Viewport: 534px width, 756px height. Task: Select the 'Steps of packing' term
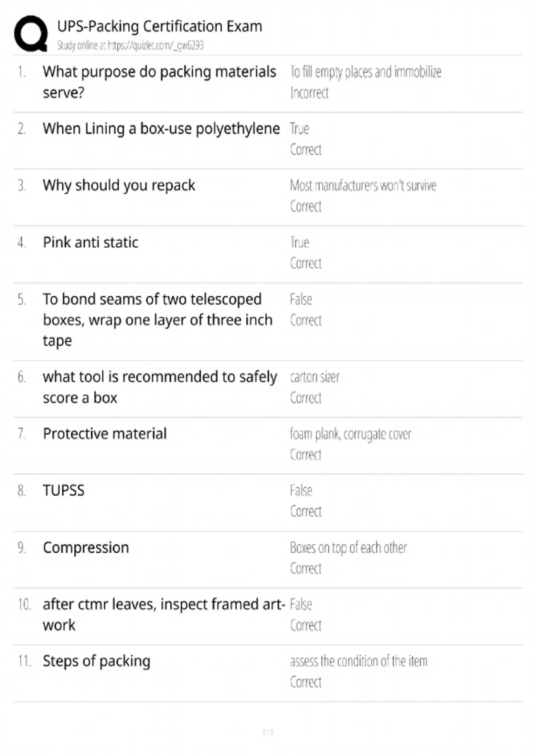(x=96, y=661)
